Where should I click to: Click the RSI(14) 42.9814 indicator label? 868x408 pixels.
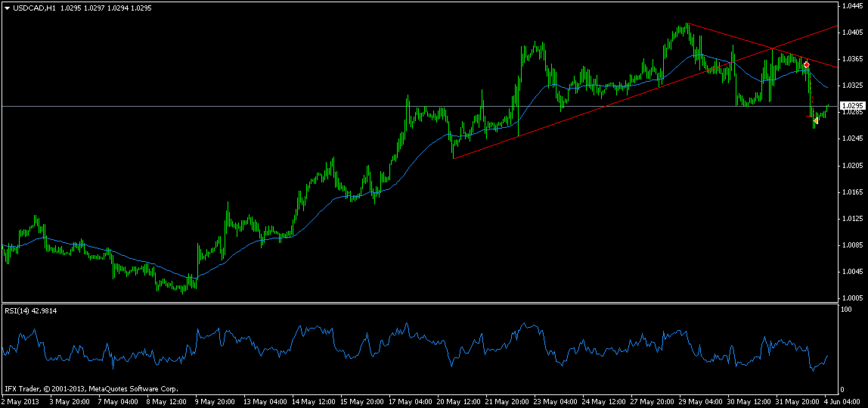tap(30, 311)
